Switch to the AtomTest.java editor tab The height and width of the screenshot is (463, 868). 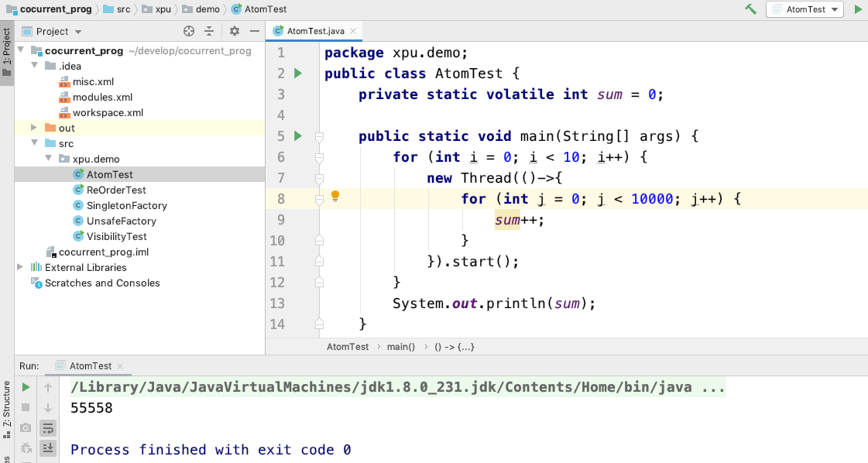tap(314, 31)
